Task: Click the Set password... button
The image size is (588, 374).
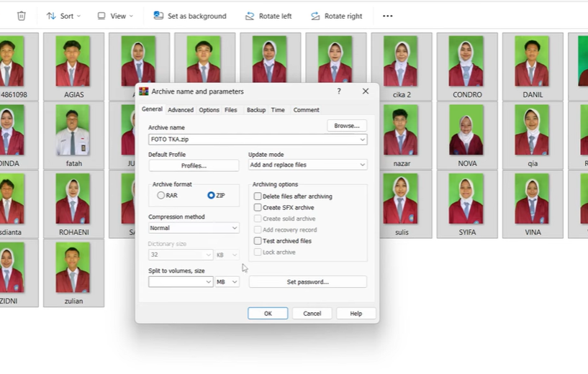Action: [308, 282]
